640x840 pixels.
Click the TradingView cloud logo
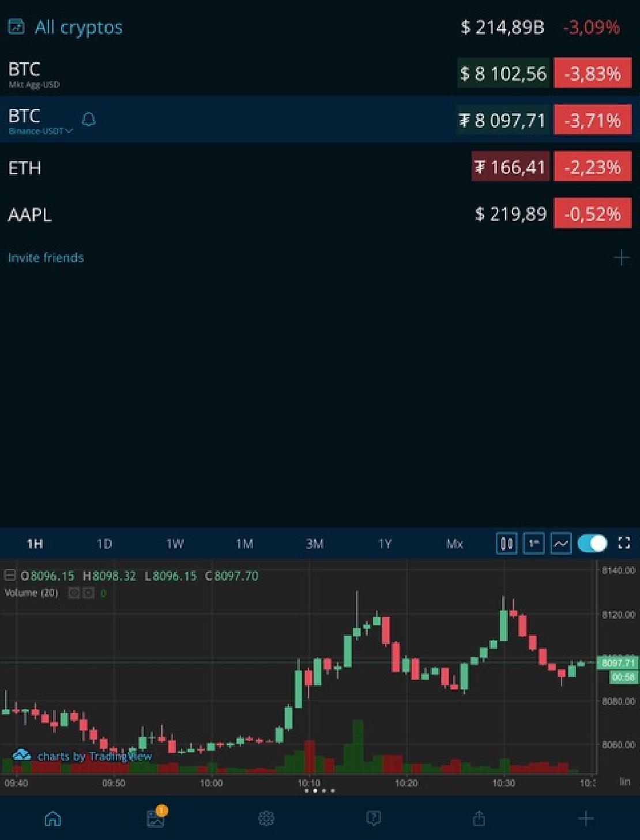click(x=22, y=755)
